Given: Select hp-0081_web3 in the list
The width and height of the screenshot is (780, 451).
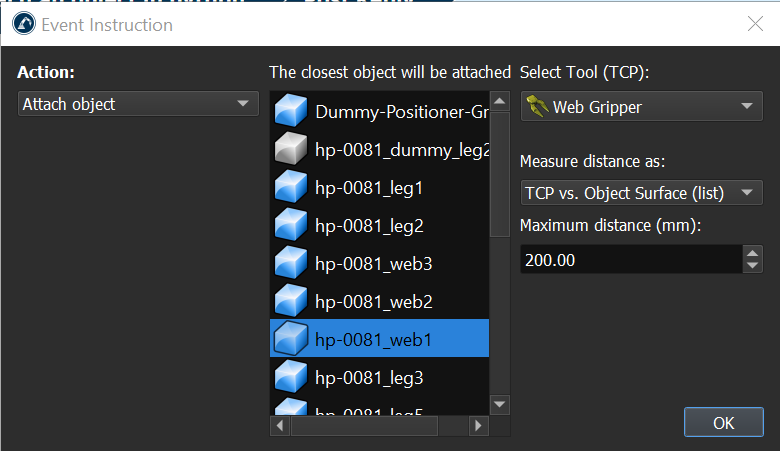Looking at the screenshot, I should click(380, 263).
